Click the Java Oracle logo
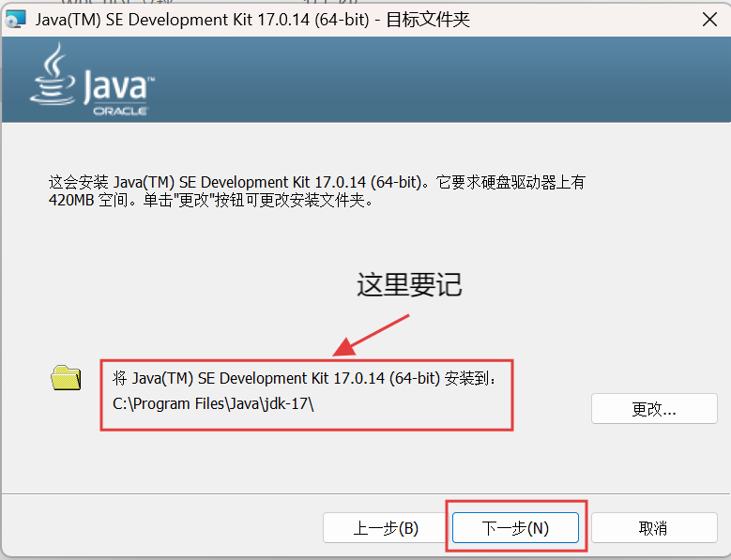This screenshot has height=560, width=731. coord(92,80)
